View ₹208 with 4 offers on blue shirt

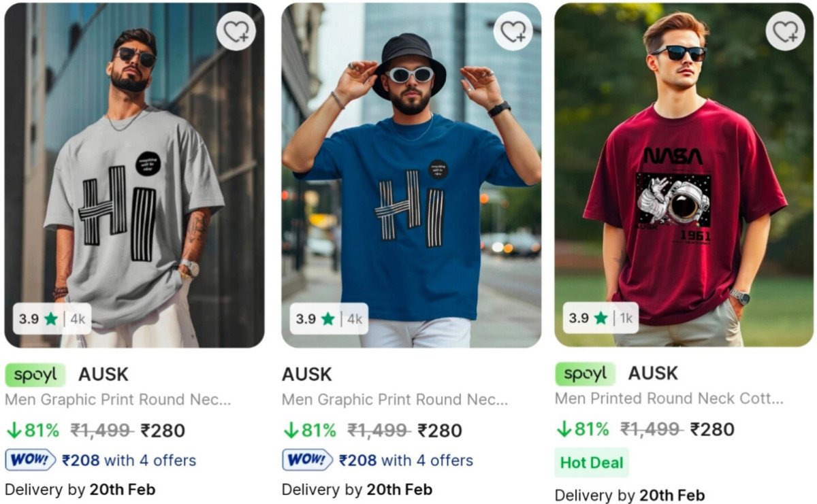coord(406,460)
